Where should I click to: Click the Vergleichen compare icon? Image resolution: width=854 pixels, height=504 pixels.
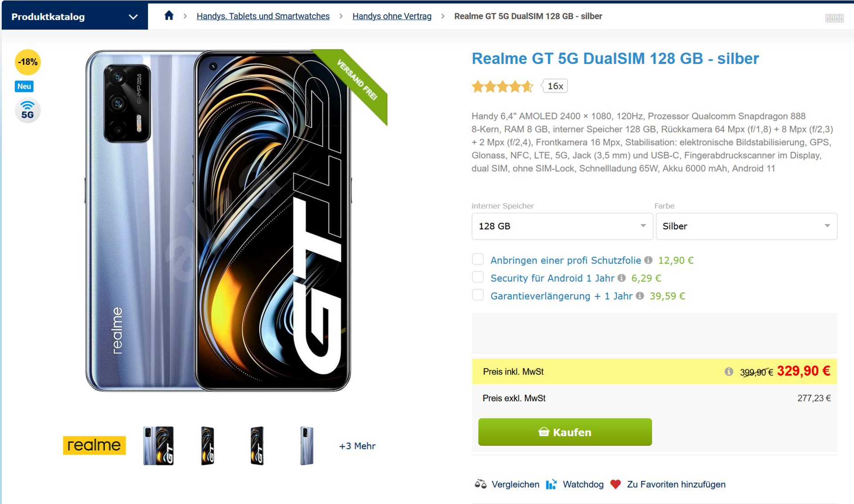480,484
